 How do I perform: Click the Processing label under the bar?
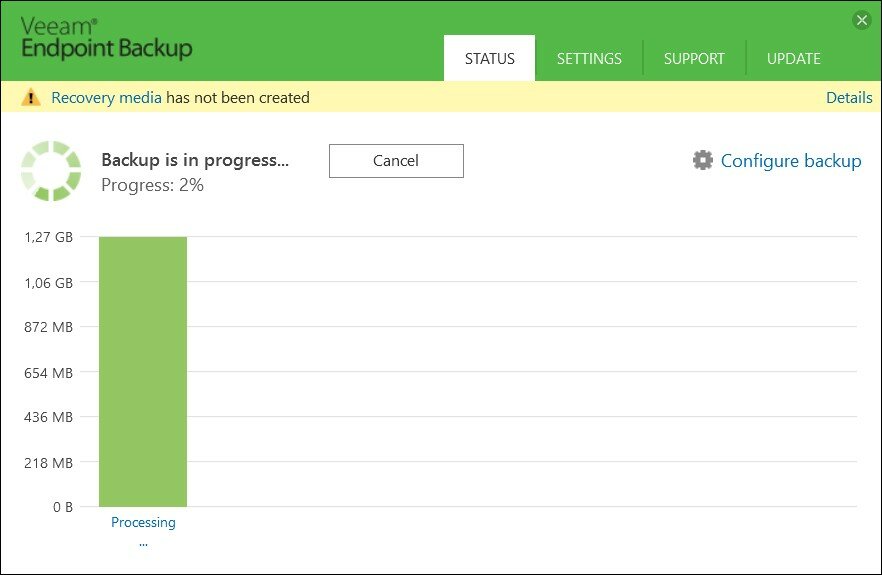tap(143, 523)
